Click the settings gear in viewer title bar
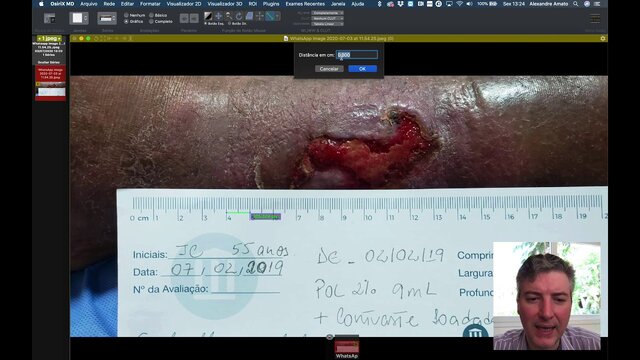This screenshot has width=640, height=360. [x=603, y=38]
